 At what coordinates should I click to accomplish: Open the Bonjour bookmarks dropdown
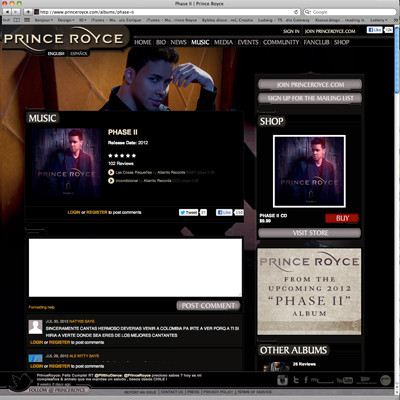(x=44, y=20)
